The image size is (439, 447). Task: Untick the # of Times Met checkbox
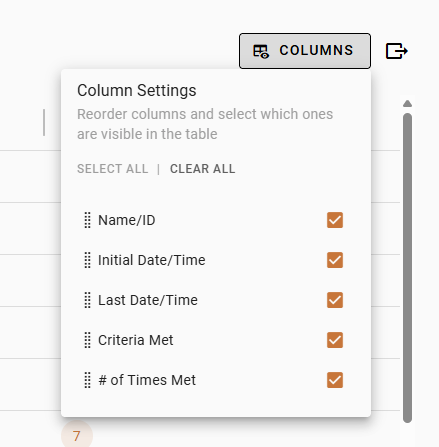coord(335,380)
